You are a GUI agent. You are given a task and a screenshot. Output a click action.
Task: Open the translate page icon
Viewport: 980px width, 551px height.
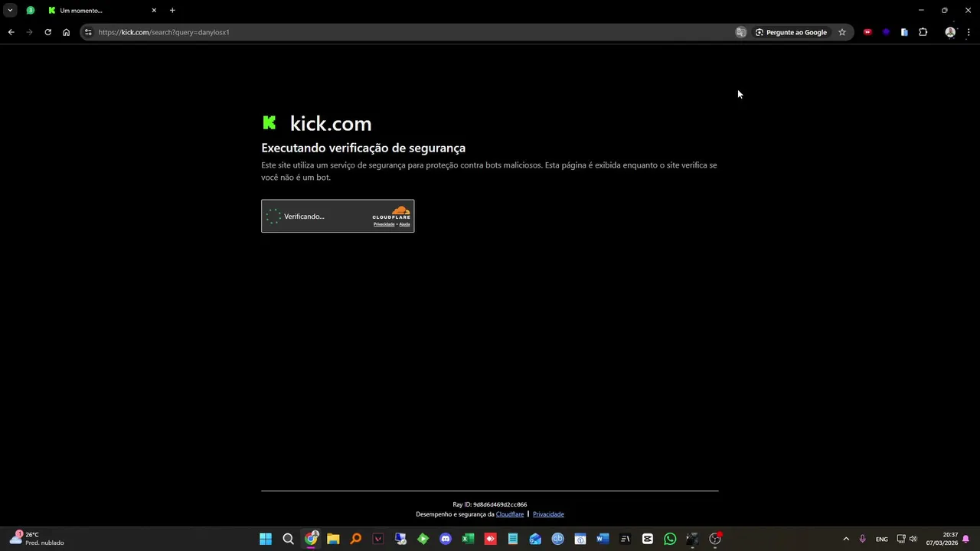740,32
